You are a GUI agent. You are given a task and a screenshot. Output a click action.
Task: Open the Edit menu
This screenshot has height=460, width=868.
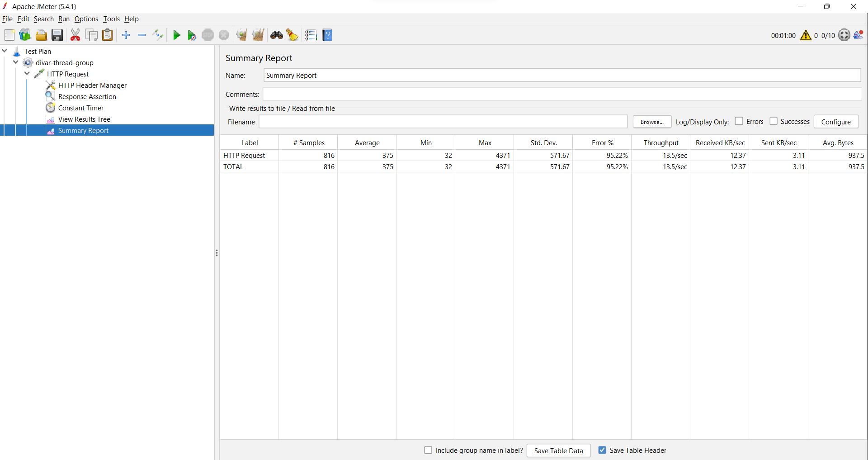click(x=23, y=19)
